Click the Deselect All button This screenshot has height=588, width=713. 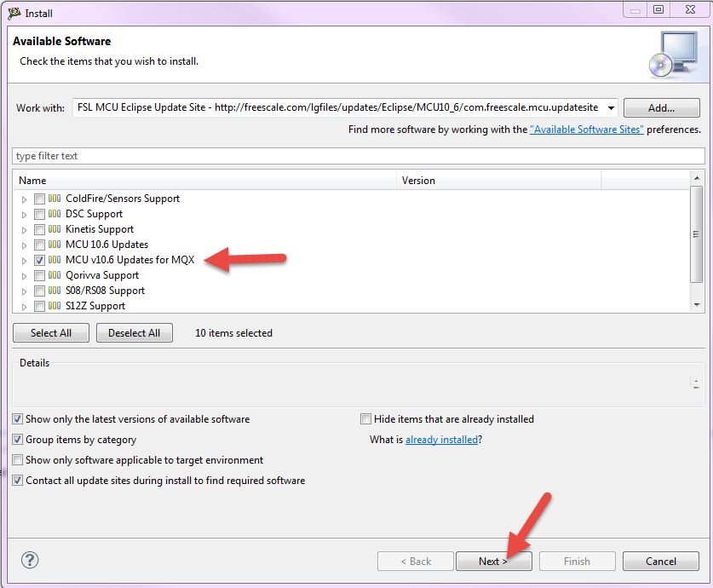134,333
